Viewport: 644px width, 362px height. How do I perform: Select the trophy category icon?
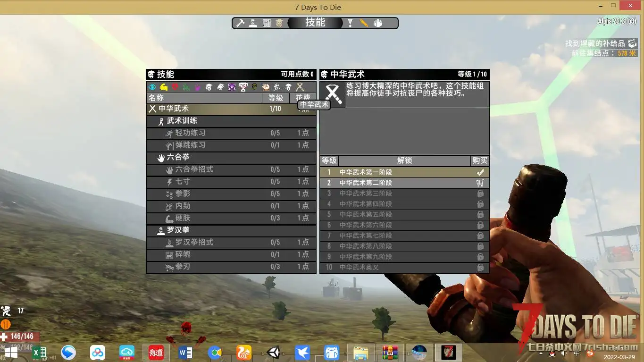243,87
